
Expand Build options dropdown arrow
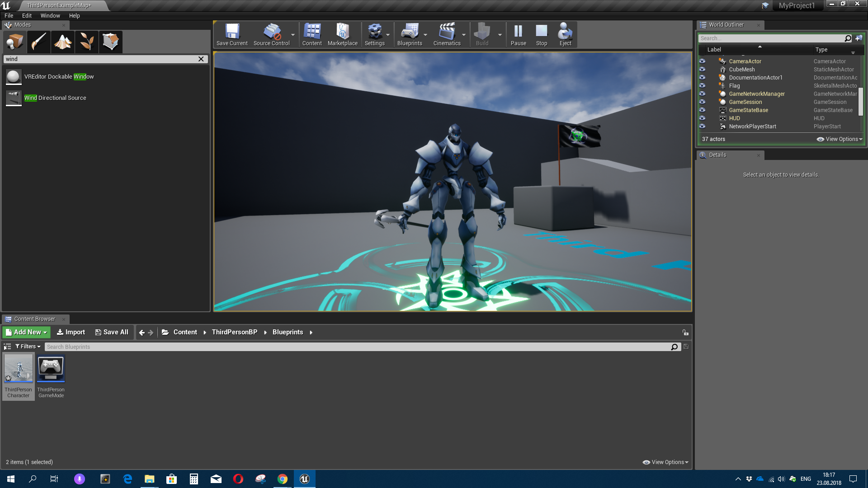(x=500, y=35)
